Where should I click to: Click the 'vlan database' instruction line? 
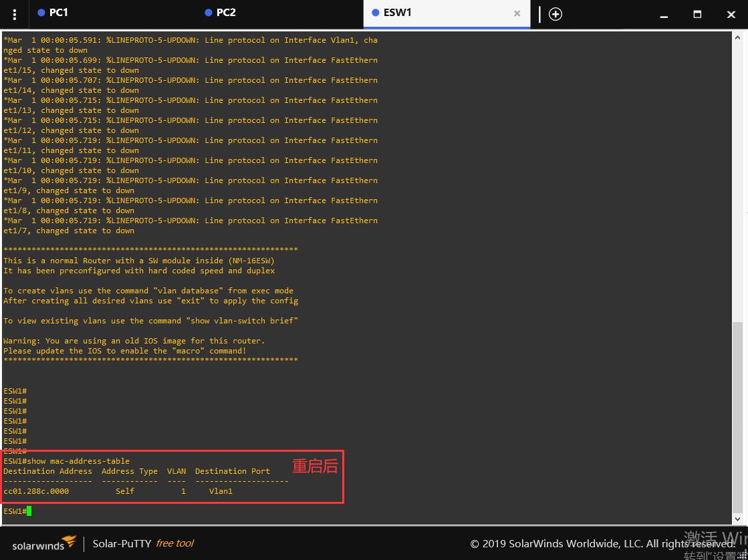coord(148,291)
